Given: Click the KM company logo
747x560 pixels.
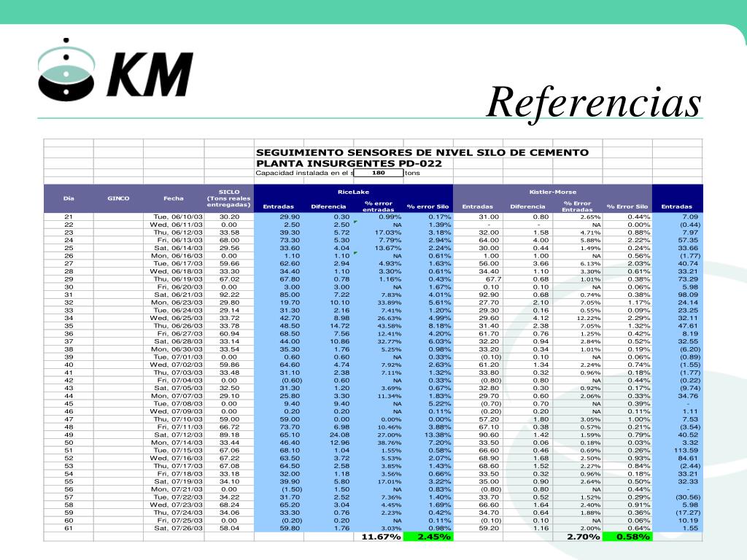Looking at the screenshot, I should tap(115, 70).
